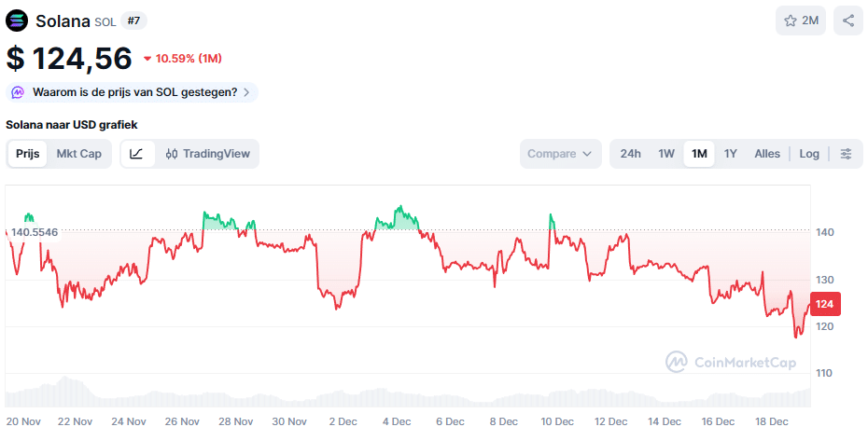
Task: Open chart settings sliders icon
Action: (846, 154)
